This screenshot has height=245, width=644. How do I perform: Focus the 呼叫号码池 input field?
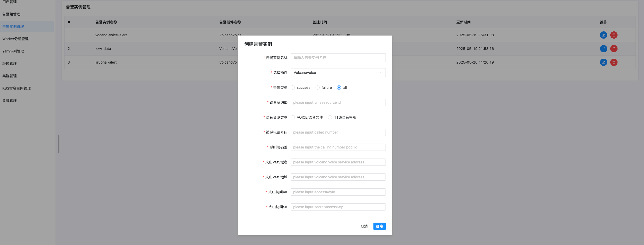pos(338,147)
